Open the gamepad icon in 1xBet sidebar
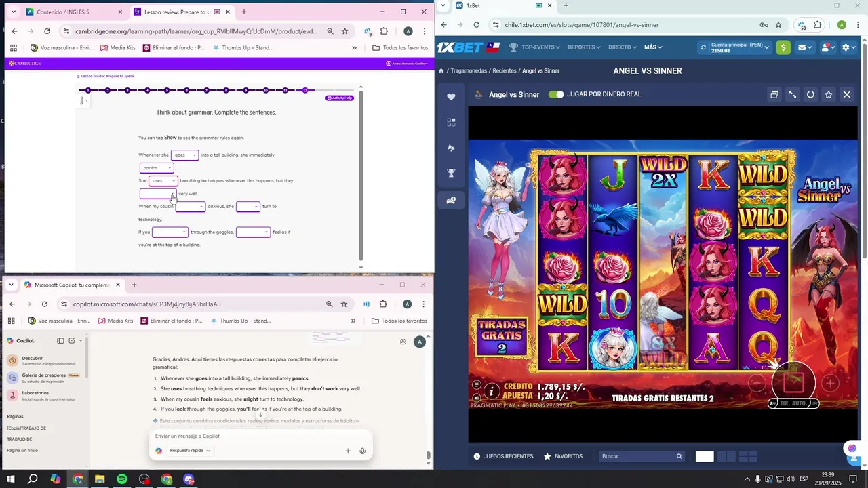Screen dimensions: 868x488 451,200
